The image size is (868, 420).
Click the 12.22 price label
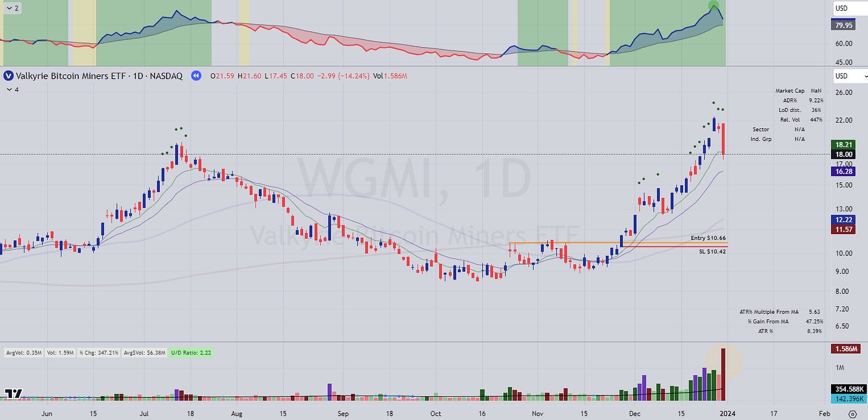click(x=844, y=220)
